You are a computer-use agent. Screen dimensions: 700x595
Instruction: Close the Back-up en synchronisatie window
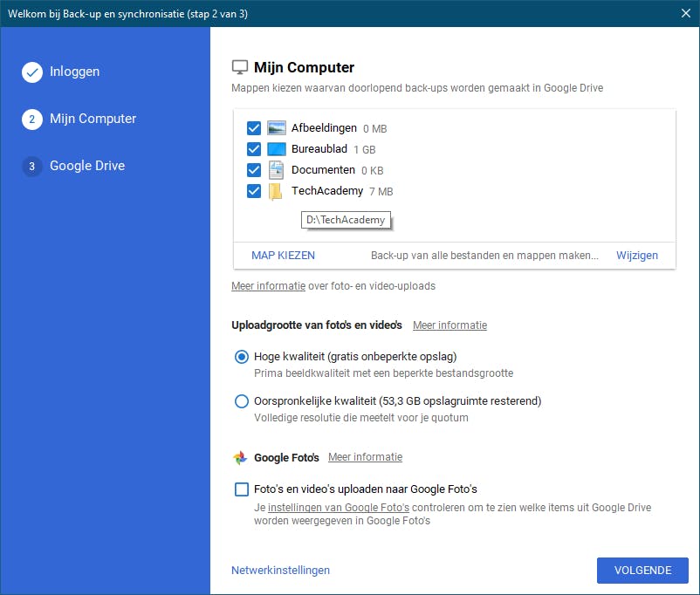coord(686,13)
